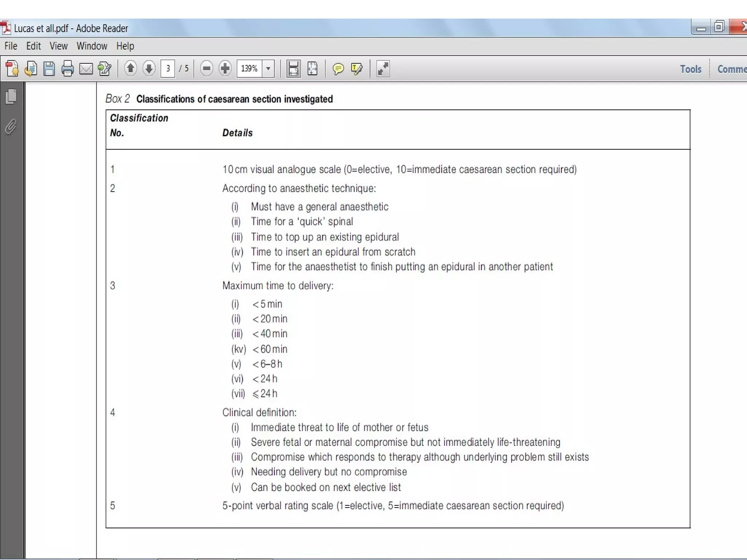Image resolution: width=747 pixels, height=560 pixels.
Task: Expand the attachments paperclip panel
Action: [11, 127]
